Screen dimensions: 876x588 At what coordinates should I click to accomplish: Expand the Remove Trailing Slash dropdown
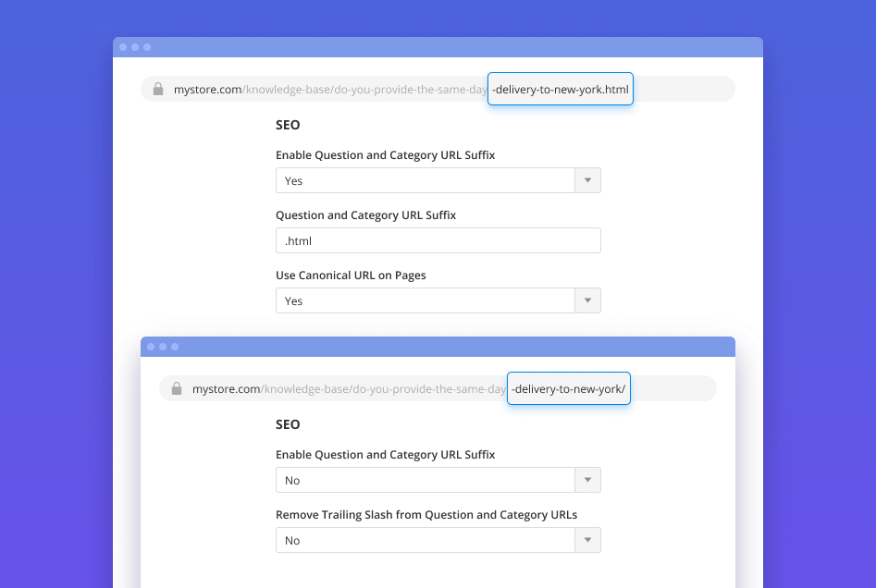[x=438, y=540]
